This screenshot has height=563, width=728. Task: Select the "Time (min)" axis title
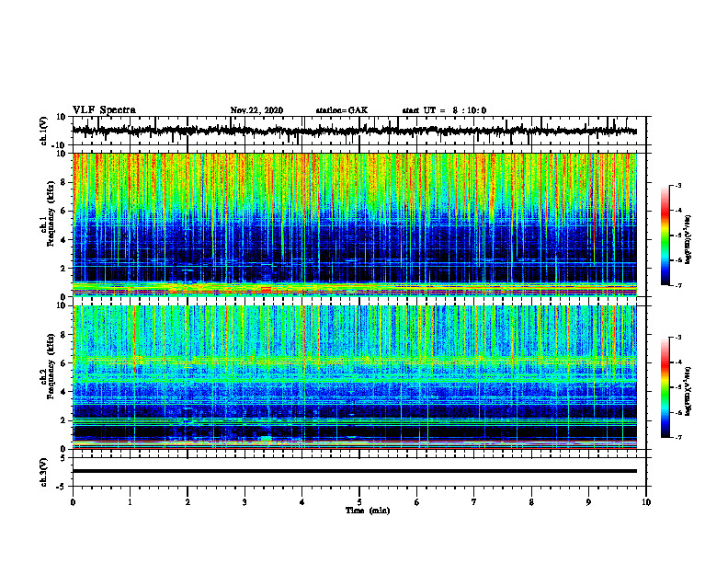click(x=368, y=511)
